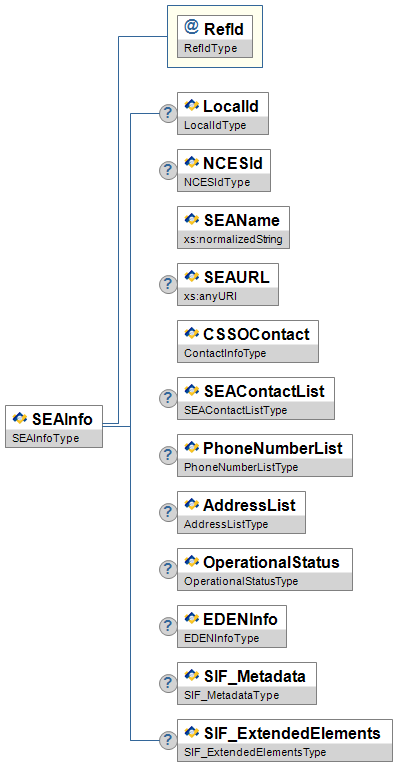Click the question mark beside EDENInfo
Viewport: 415px width, 766px height.
pos(168,626)
